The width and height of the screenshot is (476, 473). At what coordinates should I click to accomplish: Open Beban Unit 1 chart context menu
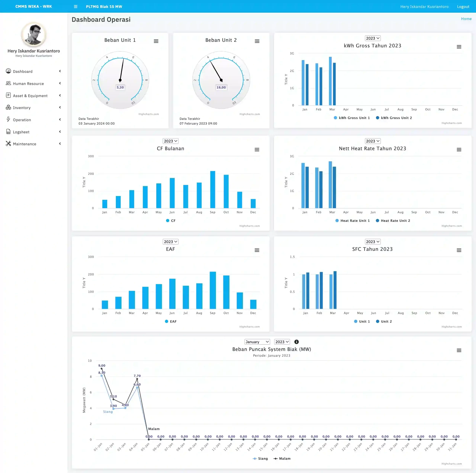[156, 41]
